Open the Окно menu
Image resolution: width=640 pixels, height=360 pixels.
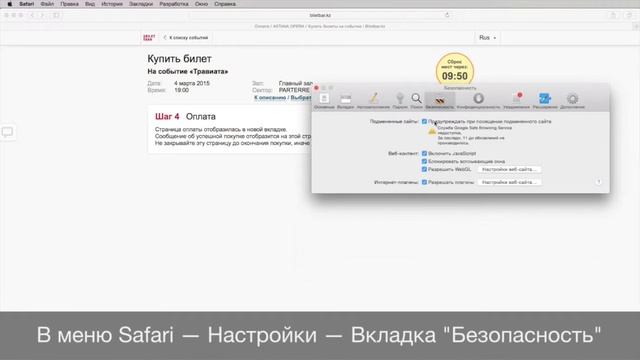point(201,4)
